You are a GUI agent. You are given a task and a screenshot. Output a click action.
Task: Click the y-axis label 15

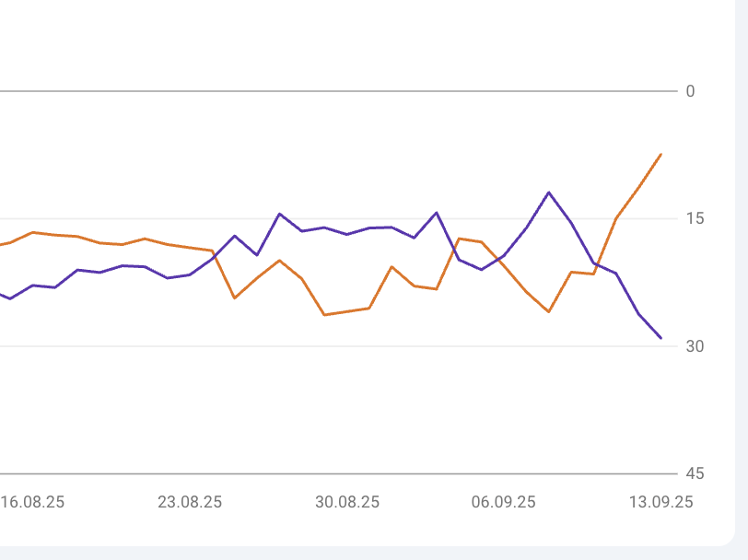[x=694, y=218]
